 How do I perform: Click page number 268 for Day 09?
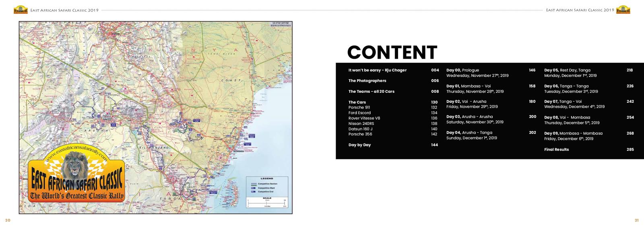coord(630,133)
